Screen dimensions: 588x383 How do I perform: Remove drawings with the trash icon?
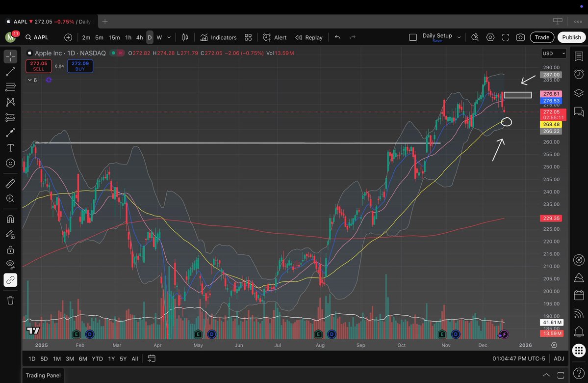[10, 301]
